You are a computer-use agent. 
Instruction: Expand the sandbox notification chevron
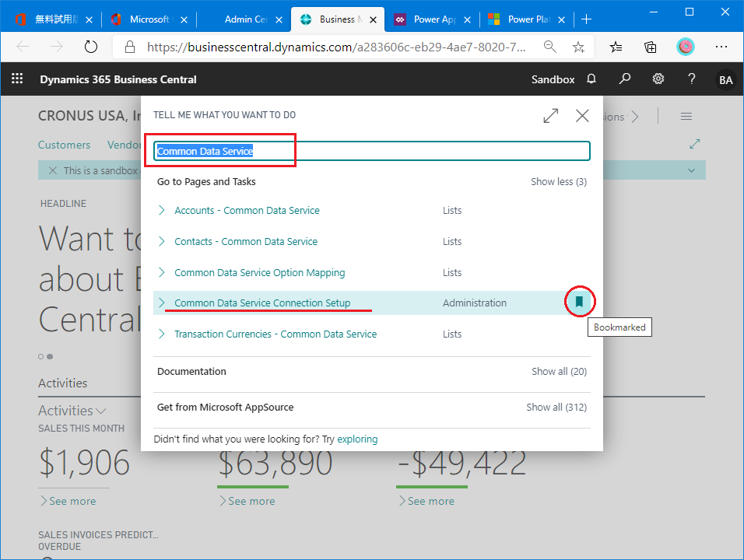[691, 170]
